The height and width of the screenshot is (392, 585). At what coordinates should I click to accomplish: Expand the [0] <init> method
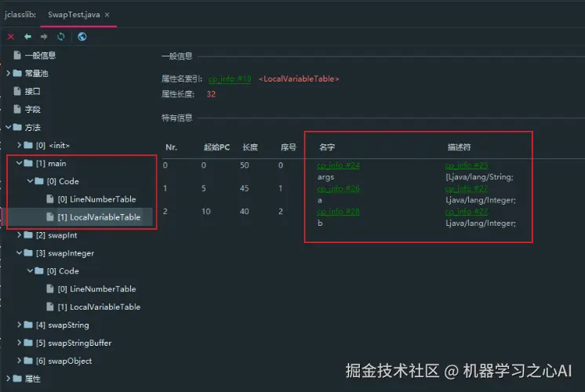[x=19, y=145]
